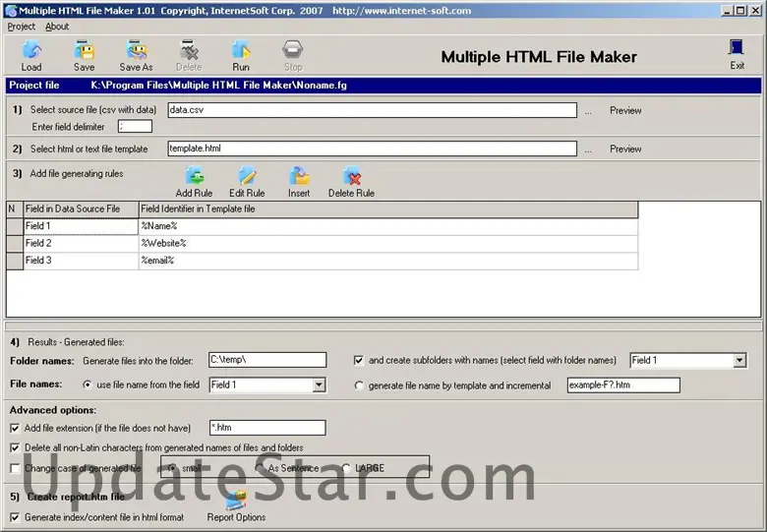The image size is (767, 532).
Task: Open Report Options icon
Action: pyautogui.click(x=236, y=501)
